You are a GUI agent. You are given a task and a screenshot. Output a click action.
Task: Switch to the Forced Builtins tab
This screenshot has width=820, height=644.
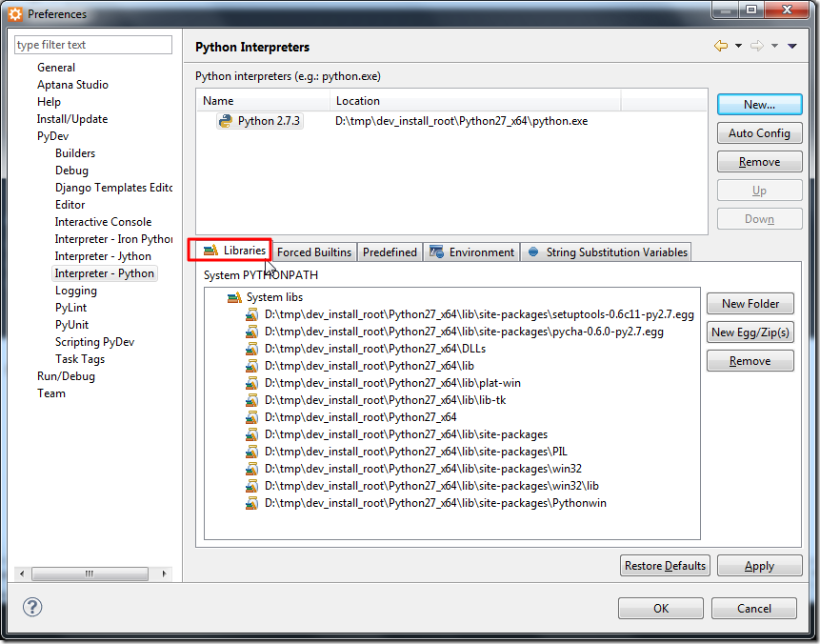(x=313, y=252)
